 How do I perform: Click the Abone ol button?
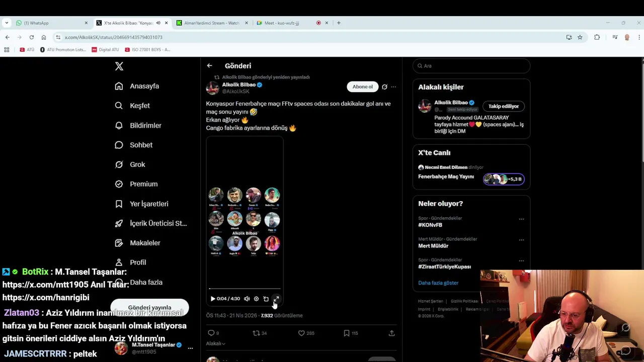(x=362, y=86)
